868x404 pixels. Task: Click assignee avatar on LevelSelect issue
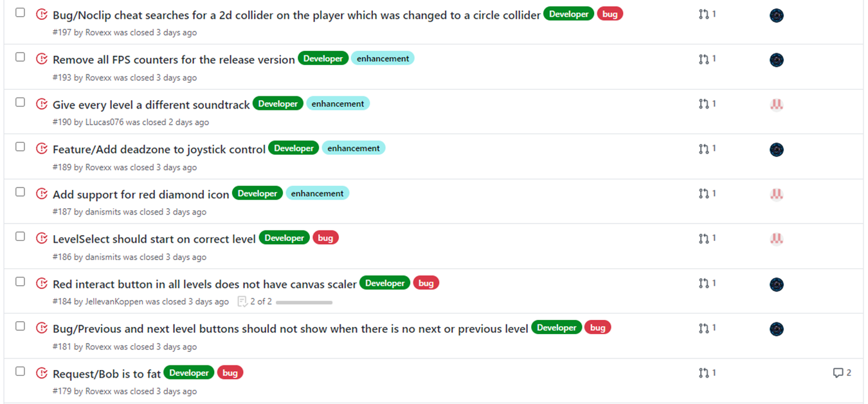777,239
